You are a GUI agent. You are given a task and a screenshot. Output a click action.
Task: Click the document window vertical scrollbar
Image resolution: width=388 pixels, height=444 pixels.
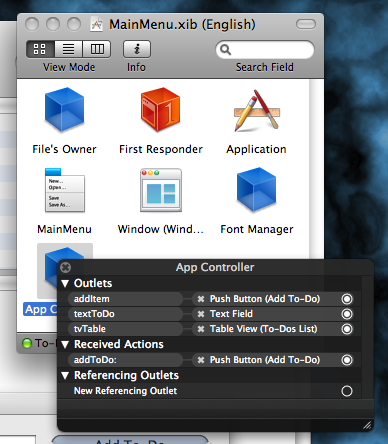[x=316, y=168]
